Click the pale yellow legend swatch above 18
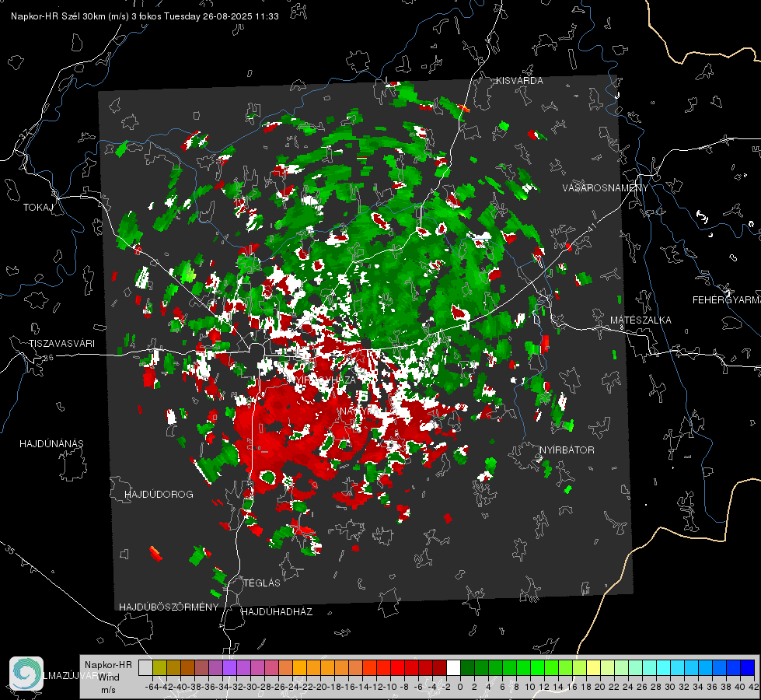 (x=593, y=667)
